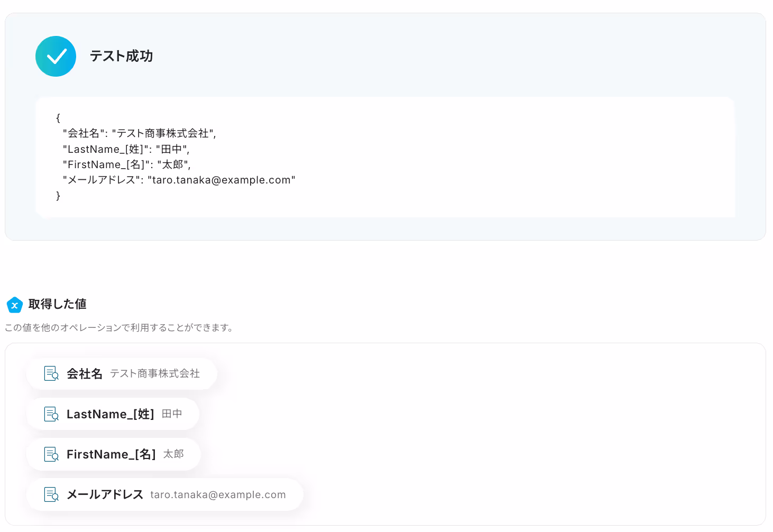Click the JSON line "FirstName_[名]": "太郎"
This screenshot has height=532, width=773.
click(126, 164)
